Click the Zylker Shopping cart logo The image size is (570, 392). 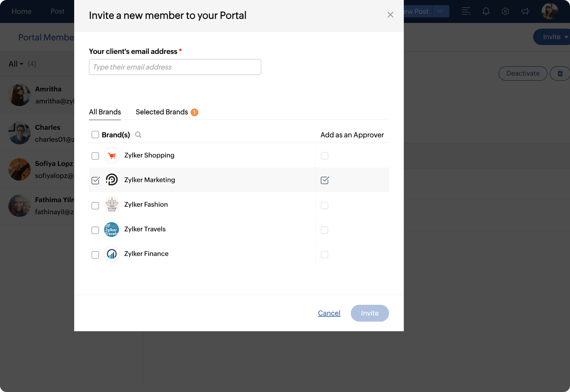(x=112, y=155)
